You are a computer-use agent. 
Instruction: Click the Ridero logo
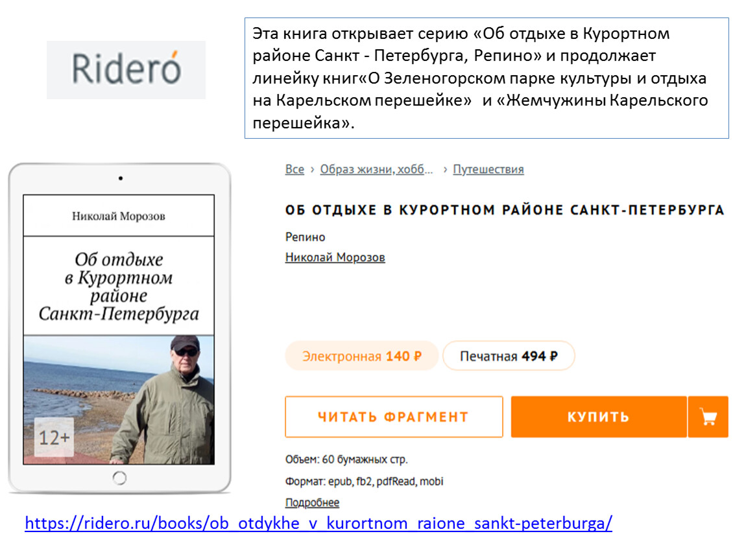tap(126, 70)
